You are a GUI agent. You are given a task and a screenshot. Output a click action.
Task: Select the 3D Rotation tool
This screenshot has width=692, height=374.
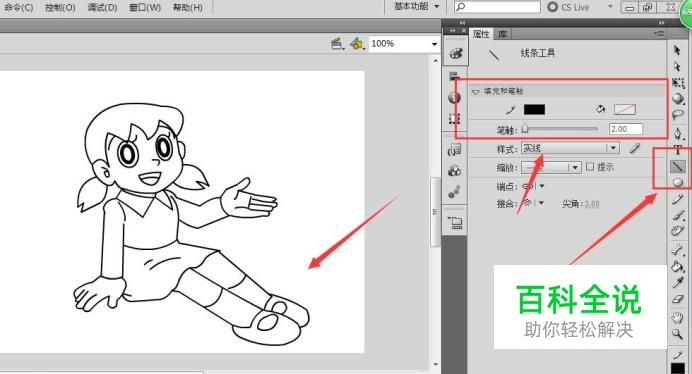click(678, 99)
